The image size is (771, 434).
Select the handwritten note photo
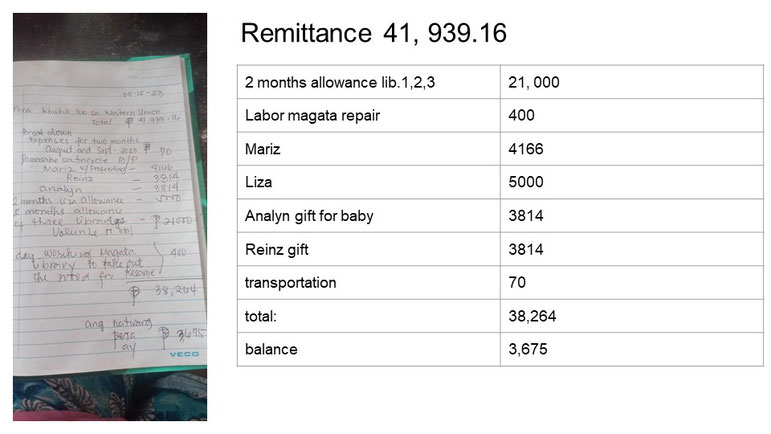point(110,217)
